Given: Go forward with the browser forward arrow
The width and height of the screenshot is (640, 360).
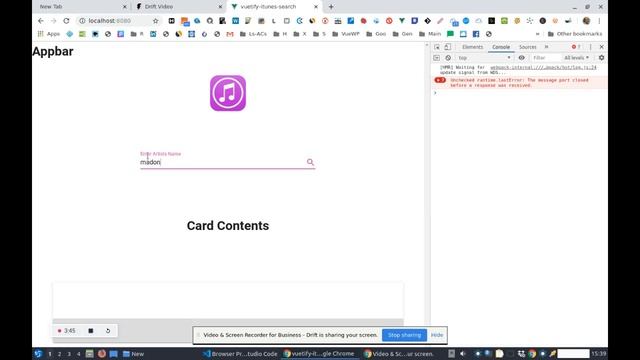Looking at the screenshot, I should (x=53, y=21).
